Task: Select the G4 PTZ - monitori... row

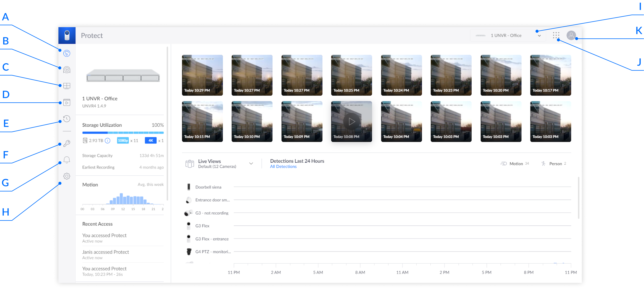Action: coord(378,252)
